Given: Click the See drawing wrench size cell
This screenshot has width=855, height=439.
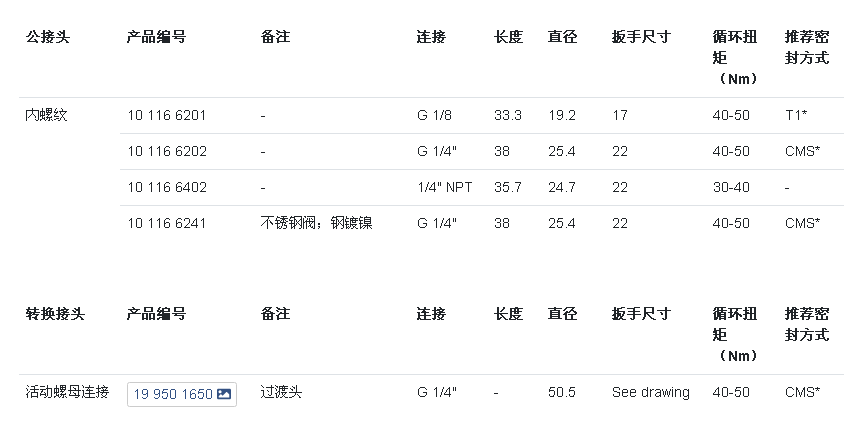Looking at the screenshot, I should [651, 393].
